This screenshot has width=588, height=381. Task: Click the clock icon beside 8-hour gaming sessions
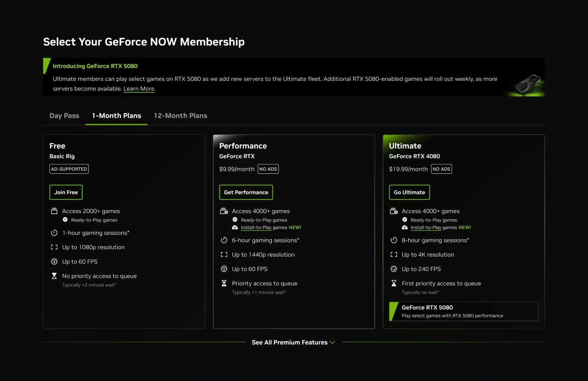click(394, 240)
